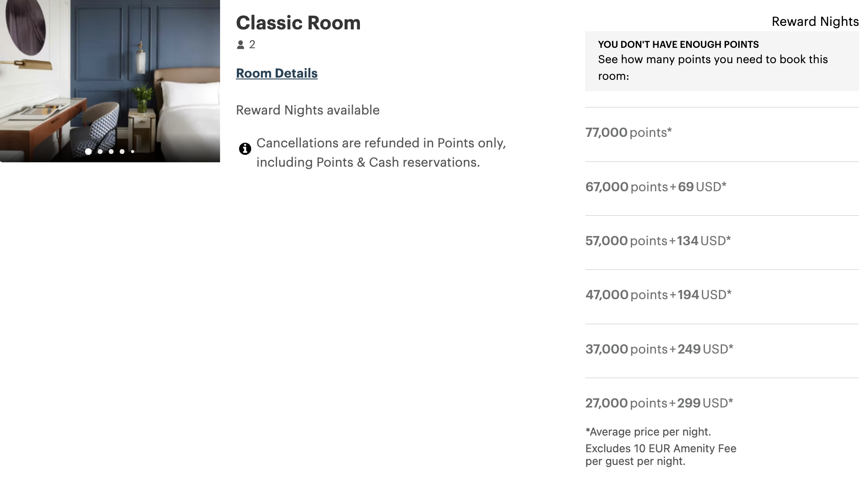This screenshot has height=479, width=868.
Task: Click the Amenity Fee footnote
Action: point(661,454)
